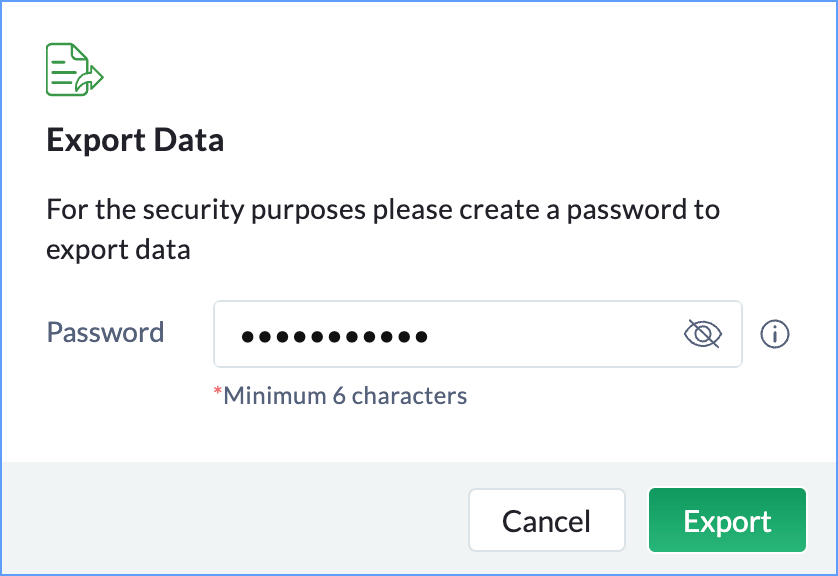Screen dimensions: 838x576
Task: Show the hidden password with eye icon
Action: 702,334
